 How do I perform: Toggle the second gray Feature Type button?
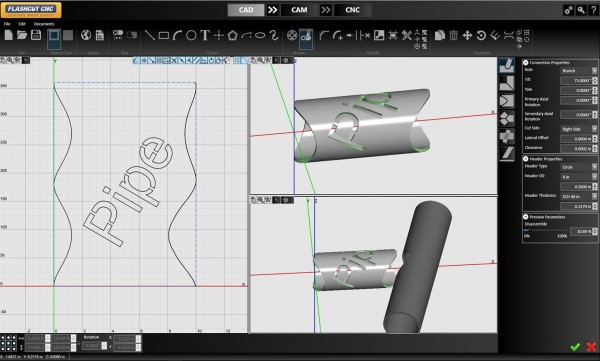[x=68, y=36]
